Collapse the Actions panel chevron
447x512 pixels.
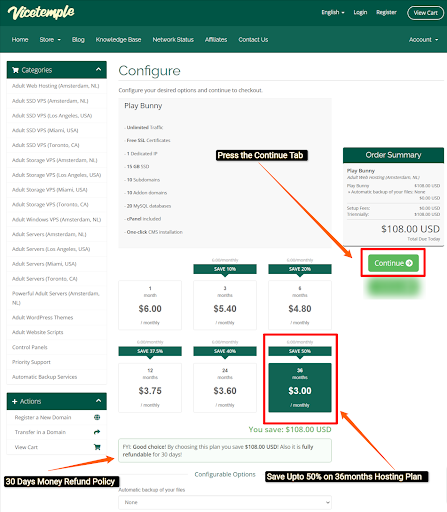(98, 401)
